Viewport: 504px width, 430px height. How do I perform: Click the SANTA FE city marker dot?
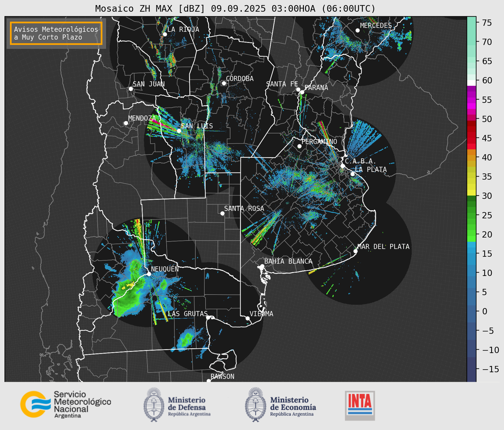298,89
